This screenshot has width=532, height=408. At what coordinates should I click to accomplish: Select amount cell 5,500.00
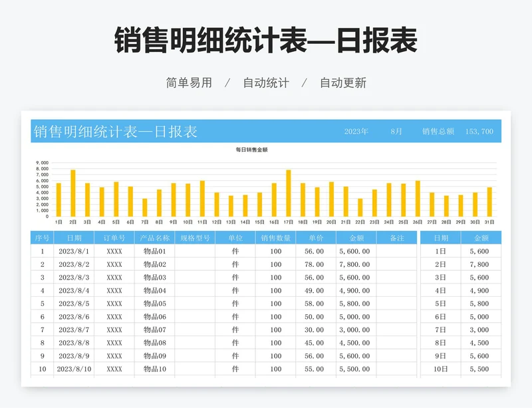coord(356,369)
